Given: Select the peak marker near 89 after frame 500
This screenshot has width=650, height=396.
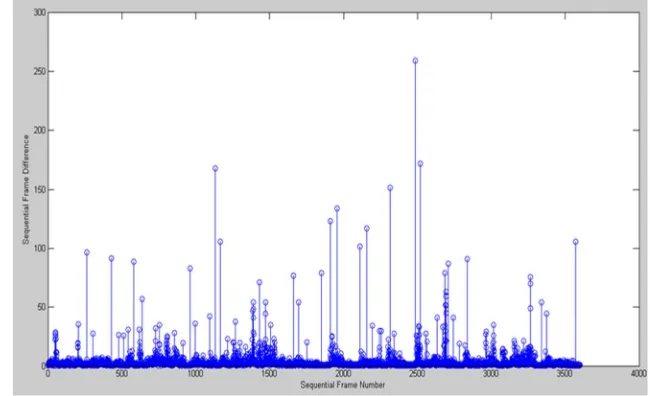Looking at the screenshot, I should [x=133, y=262].
